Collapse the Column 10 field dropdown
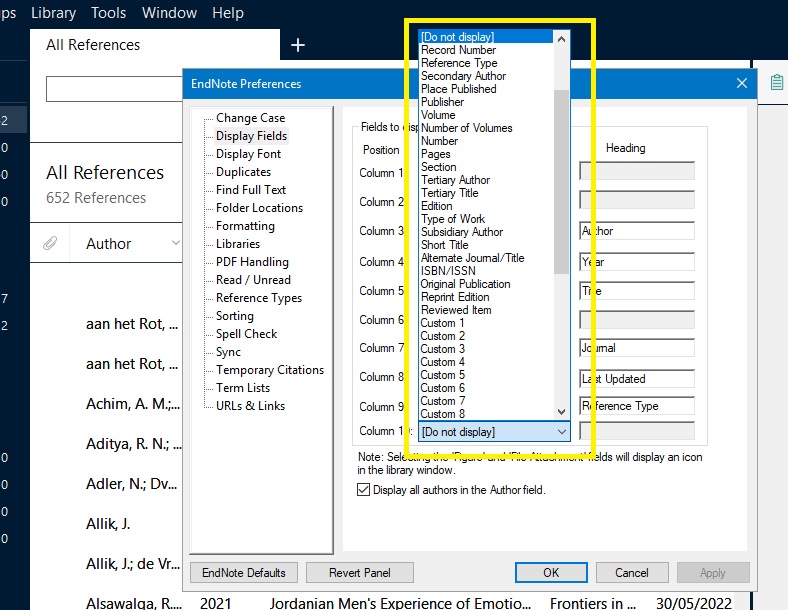Image resolution: width=788 pixels, height=610 pixels. click(562, 432)
